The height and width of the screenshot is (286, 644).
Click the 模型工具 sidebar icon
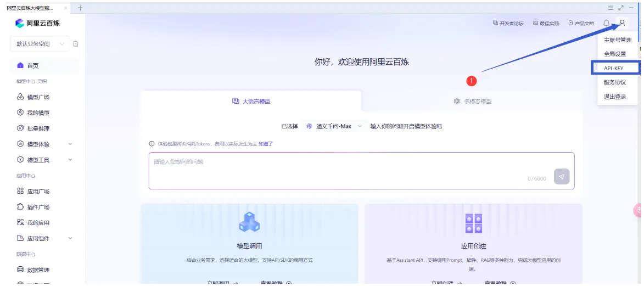(20, 160)
